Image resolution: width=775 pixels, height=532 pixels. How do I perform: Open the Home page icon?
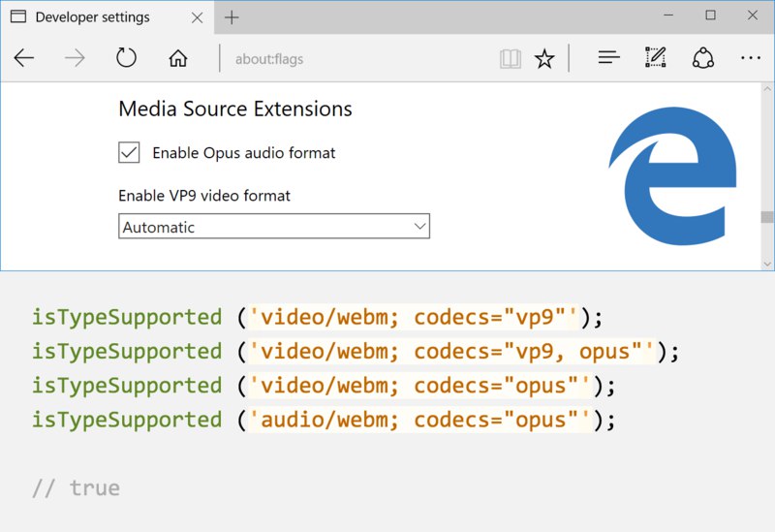(178, 58)
